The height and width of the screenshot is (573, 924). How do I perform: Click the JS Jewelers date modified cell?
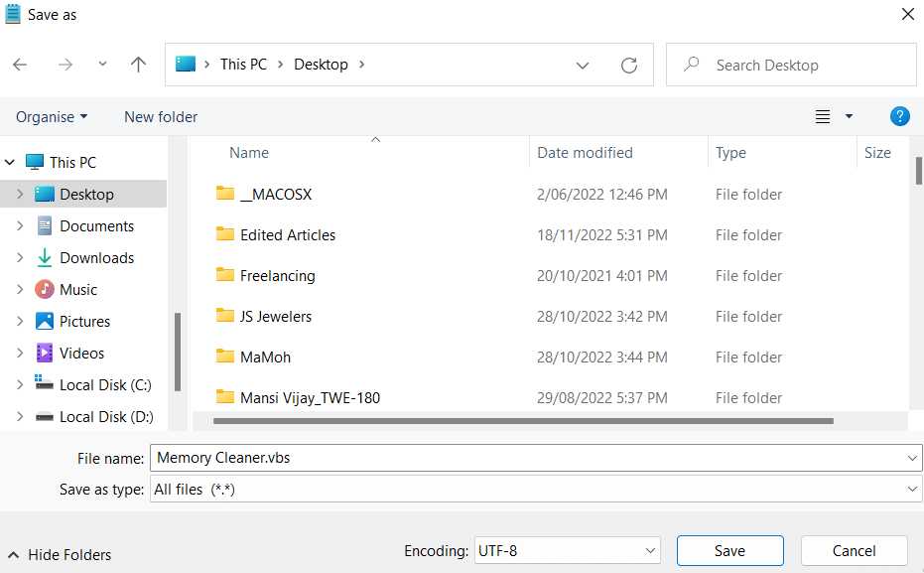tap(601, 317)
